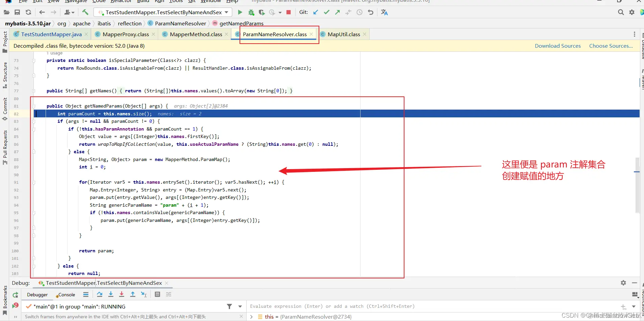This screenshot has width=644, height=321.
Task: Navigate back with the left arrow icon
Action: click(42, 13)
